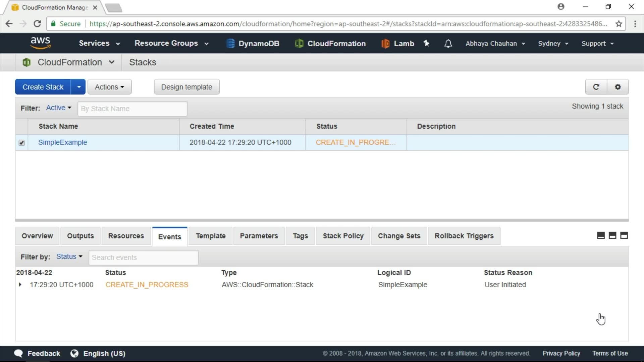The image size is (644, 362).
Task: Open Create Stack dropdown arrow
Action: click(78, 87)
